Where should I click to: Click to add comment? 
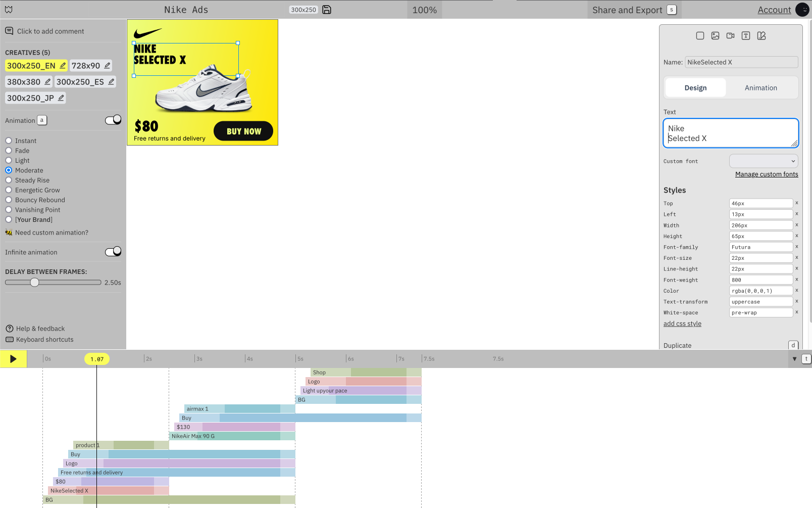[x=50, y=31]
